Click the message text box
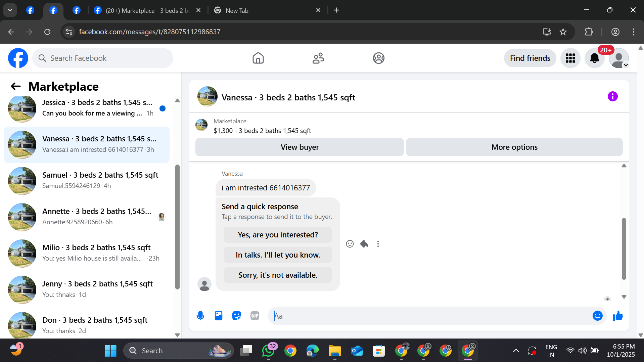The image size is (644, 362). click(x=430, y=316)
